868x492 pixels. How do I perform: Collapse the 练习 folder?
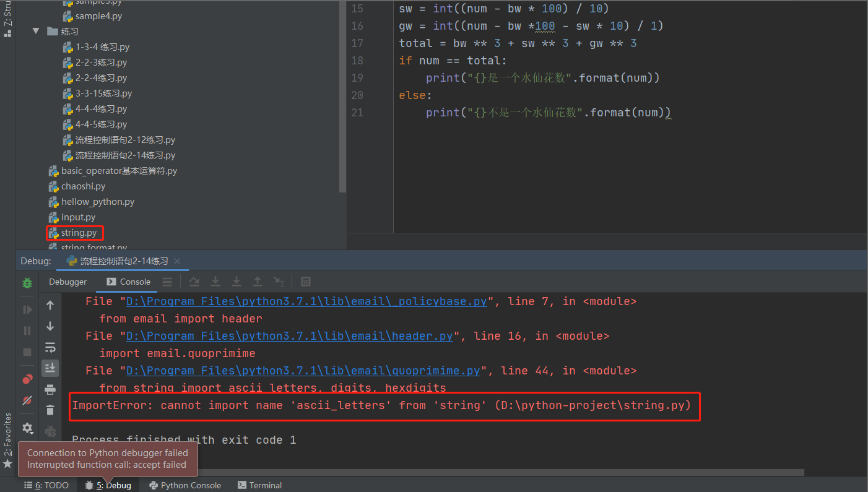[36, 31]
